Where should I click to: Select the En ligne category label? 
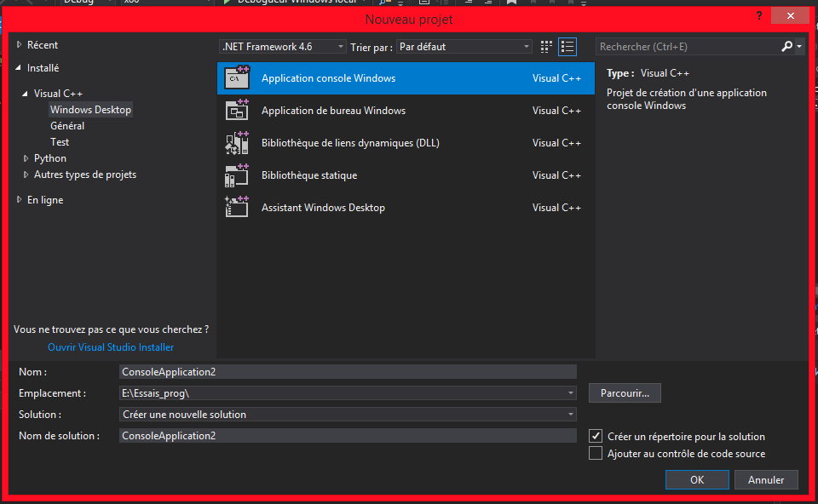[45, 199]
